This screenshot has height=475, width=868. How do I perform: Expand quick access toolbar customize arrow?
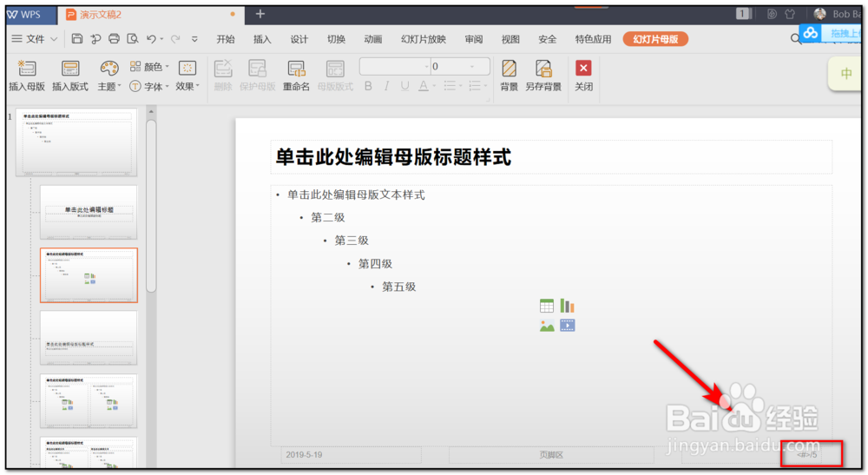tap(194, 39)
